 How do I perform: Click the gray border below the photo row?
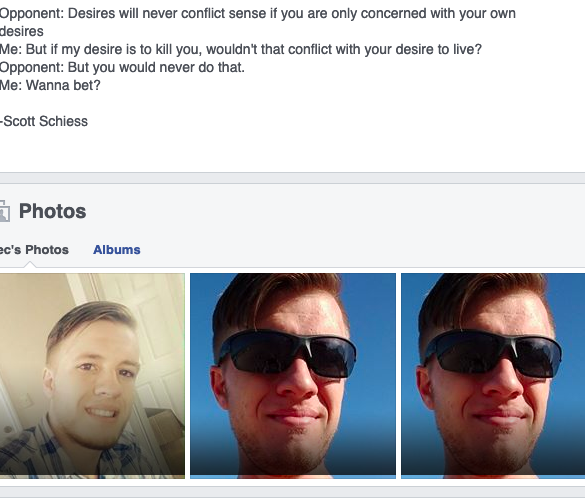292,492
